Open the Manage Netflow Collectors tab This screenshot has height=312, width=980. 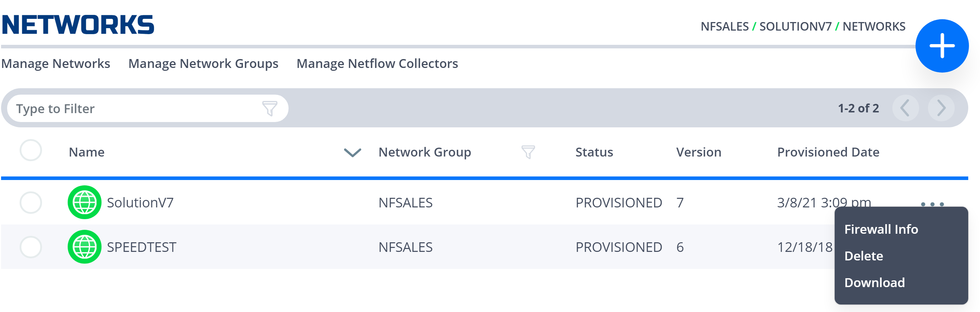click(x=377, y=63)
